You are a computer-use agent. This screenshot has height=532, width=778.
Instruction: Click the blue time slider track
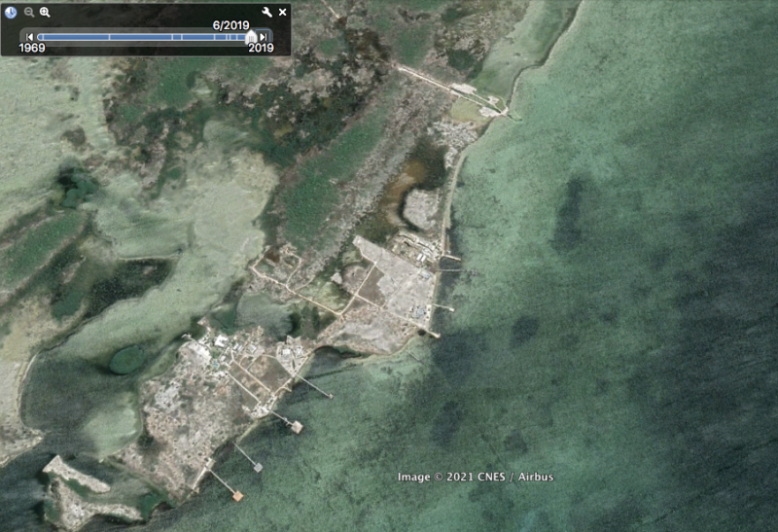pyautogui.click(x=141, y=37)
